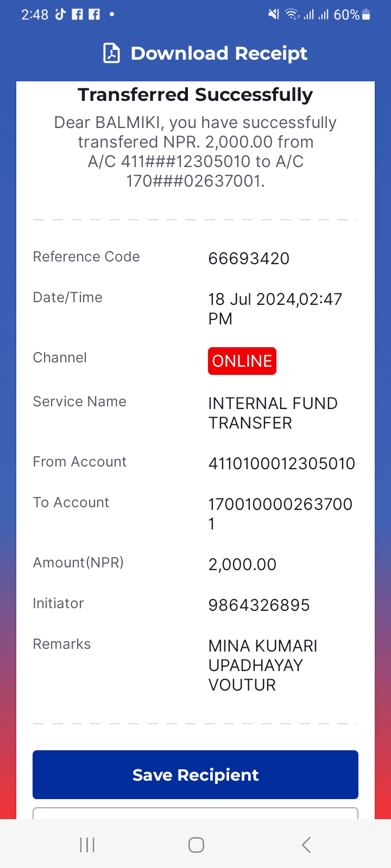Select the reference code 66693420
Viewport: 391px width, 868px height.
pyautogui.click(x=249, y=259)
